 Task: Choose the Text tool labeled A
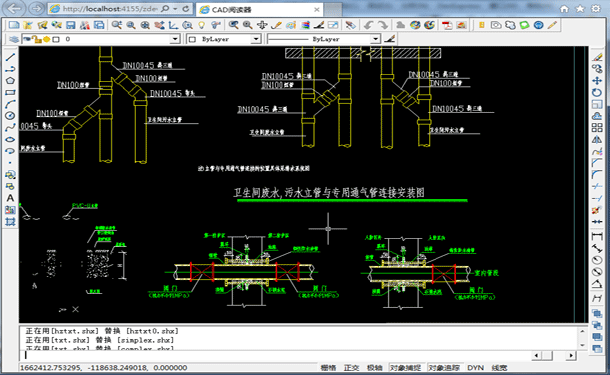pos(10,198)
